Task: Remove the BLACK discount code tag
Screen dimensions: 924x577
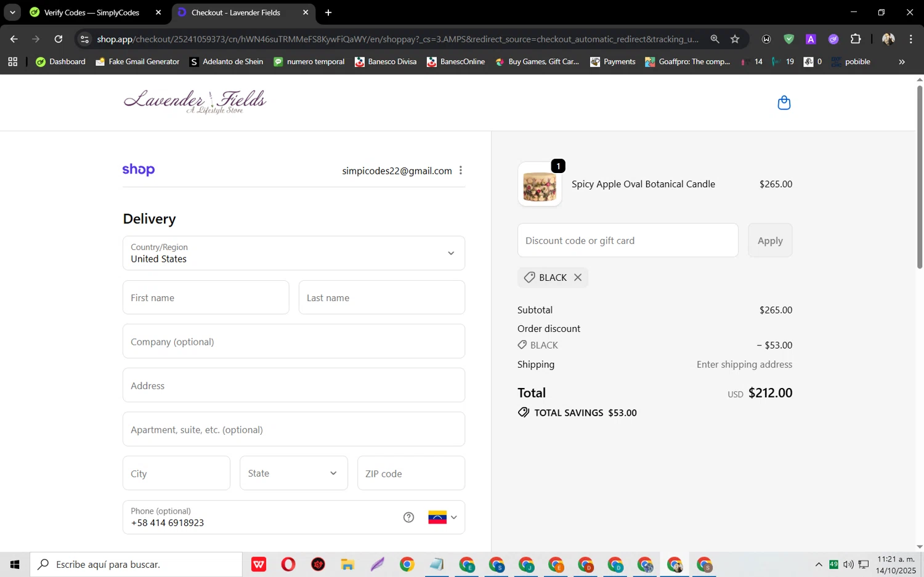Action: point(578,277)
